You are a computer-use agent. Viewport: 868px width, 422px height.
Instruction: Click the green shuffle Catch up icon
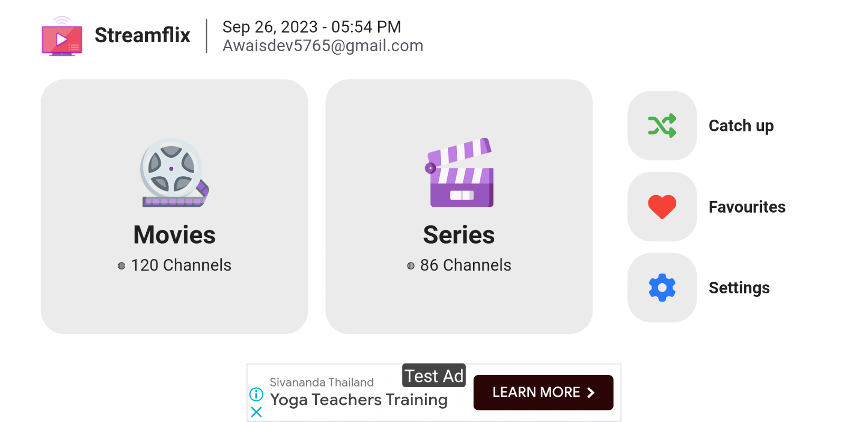[662, 126]
